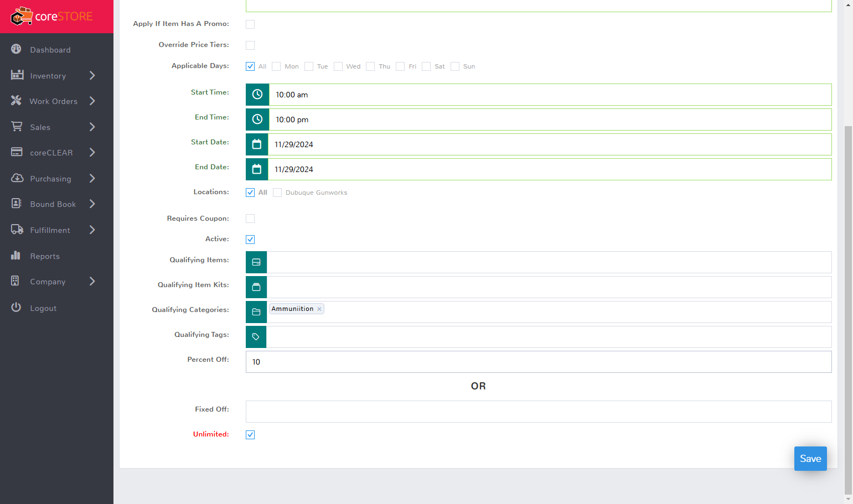Viewport: 853px width, 504px height.
Task: Open the Start Time clock picker icon
Action: 257,95
